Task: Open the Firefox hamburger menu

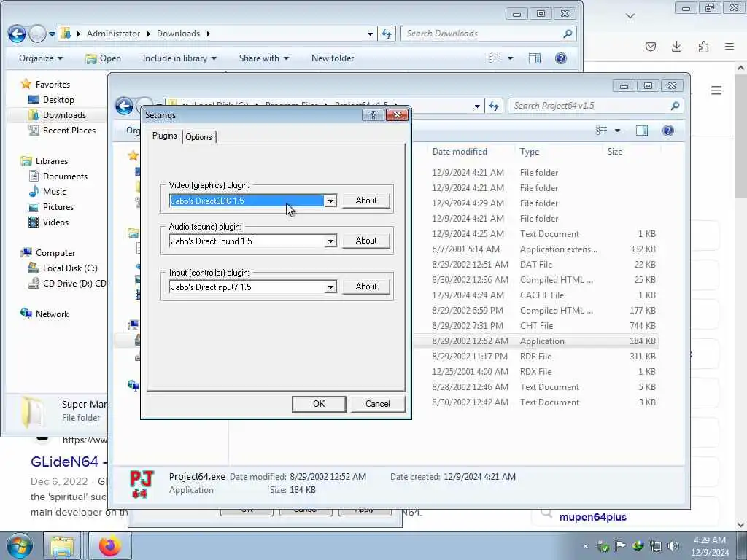Action: (x=729, y=47)
